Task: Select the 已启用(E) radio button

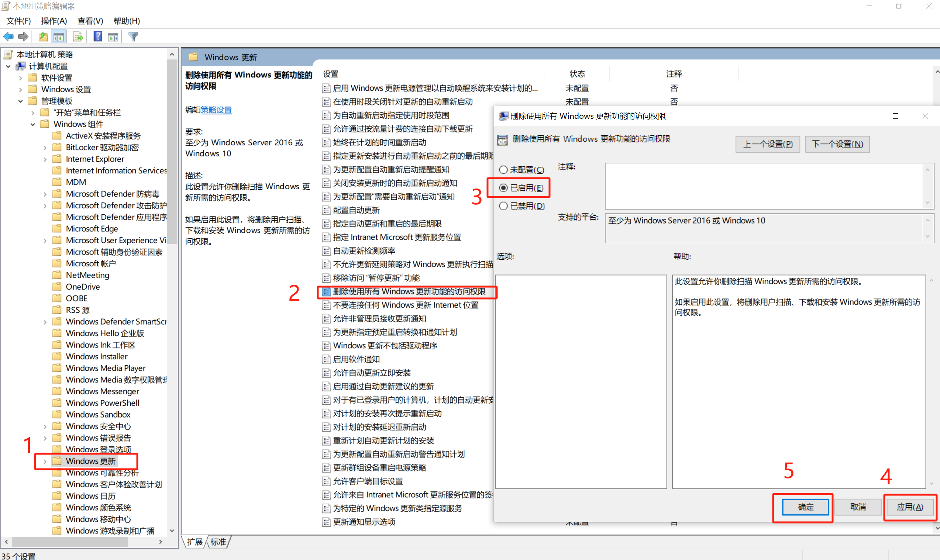Action: click(503, 188)
